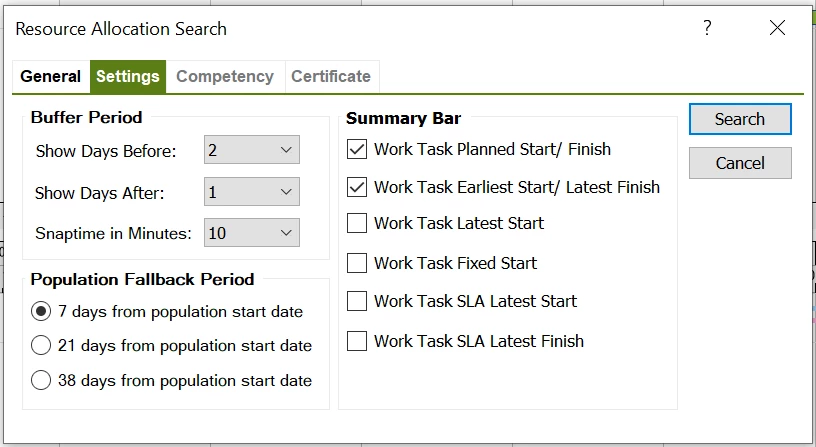The width and height of the screenshot is (816, 447).
Task: Switch to the General tab
Action: point(51,76)
